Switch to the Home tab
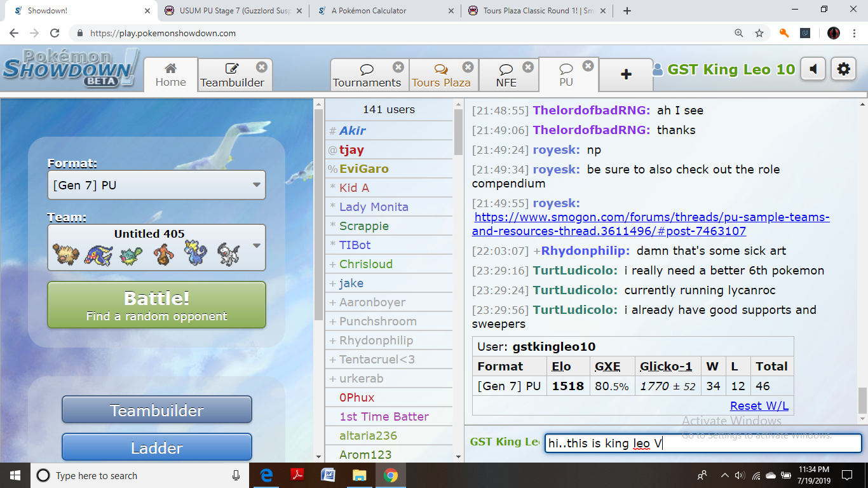The width and height of the screenshot is (868, 488). click(170, 74)
